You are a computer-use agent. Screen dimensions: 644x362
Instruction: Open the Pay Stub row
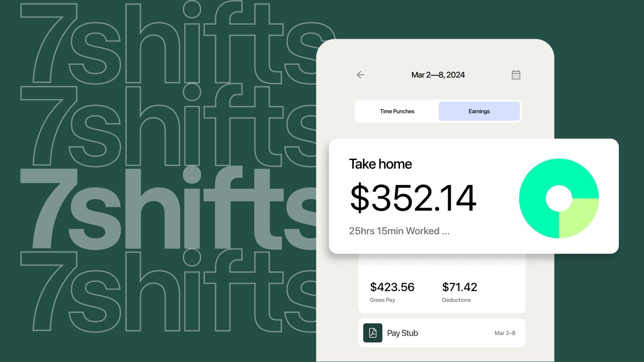pyautogui.click(x=442, y=333)
